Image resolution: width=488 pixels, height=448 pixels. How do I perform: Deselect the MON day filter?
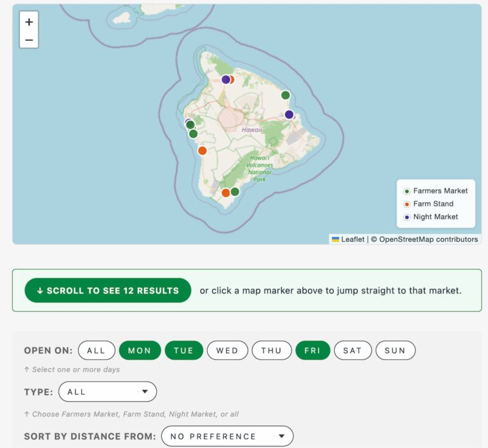pos(140,350)
